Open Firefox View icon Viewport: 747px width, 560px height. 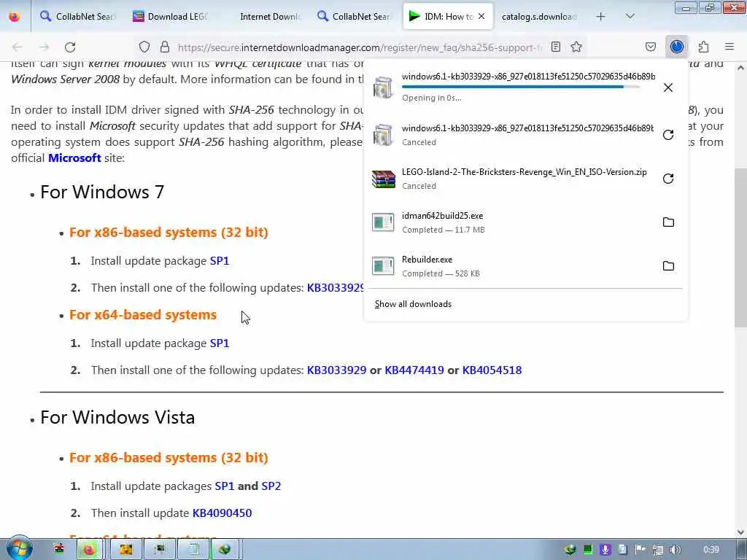pos(15,16)
